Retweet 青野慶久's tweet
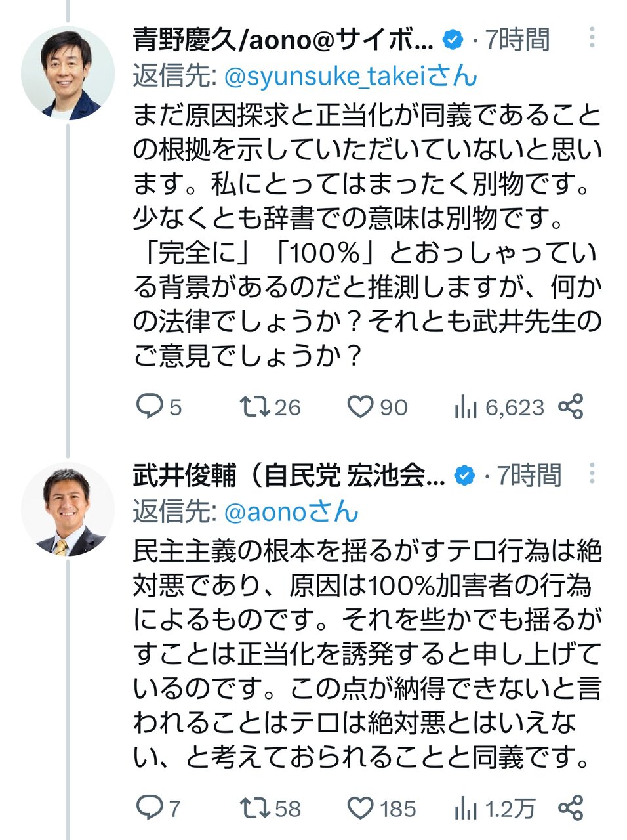627x840 pixels. [x=254, y=407]
